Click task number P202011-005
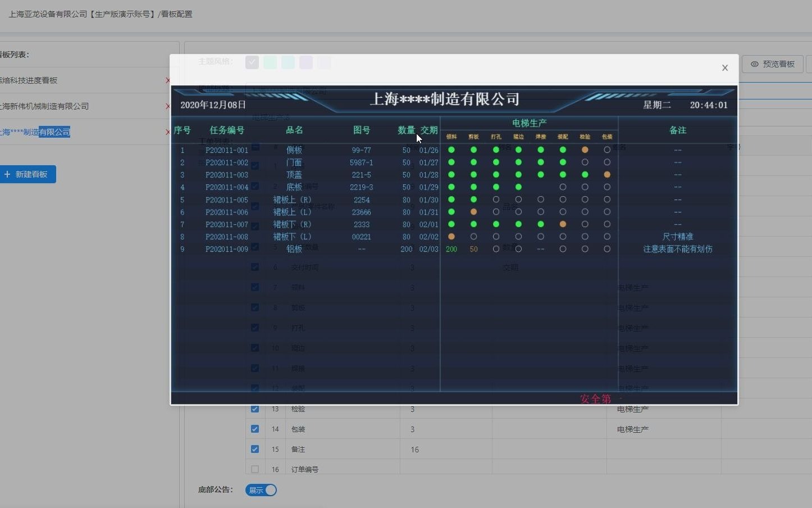 pyautogui.click(x=227, y=199)
